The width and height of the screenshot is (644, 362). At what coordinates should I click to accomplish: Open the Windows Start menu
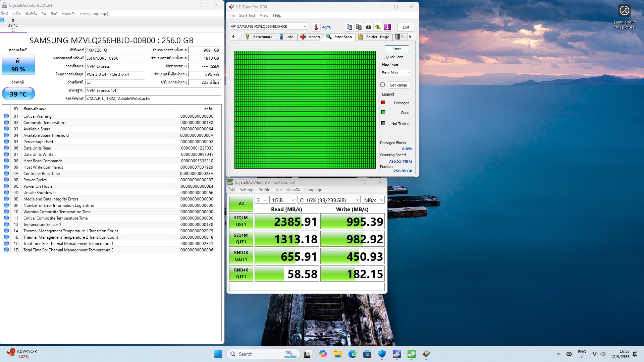pos(218,354)
